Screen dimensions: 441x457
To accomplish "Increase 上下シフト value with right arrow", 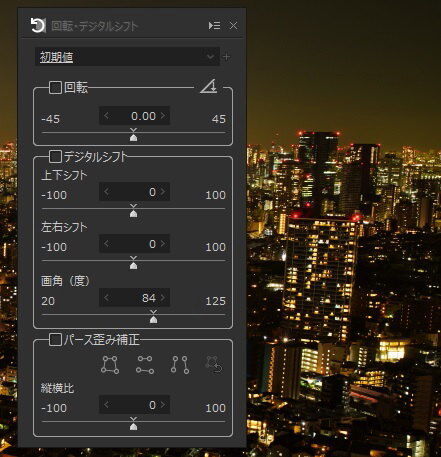I will [163, 192].
